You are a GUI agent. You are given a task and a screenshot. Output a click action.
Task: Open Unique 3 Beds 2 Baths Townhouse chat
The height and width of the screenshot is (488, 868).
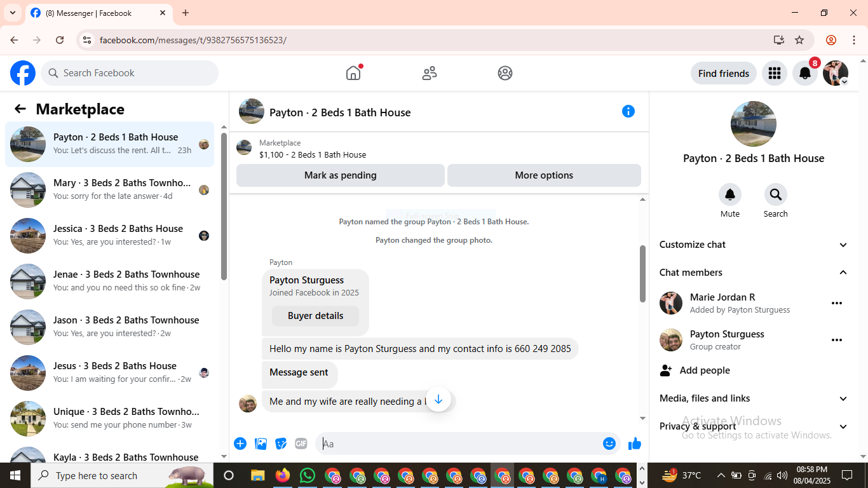click(x=110, y=419)
